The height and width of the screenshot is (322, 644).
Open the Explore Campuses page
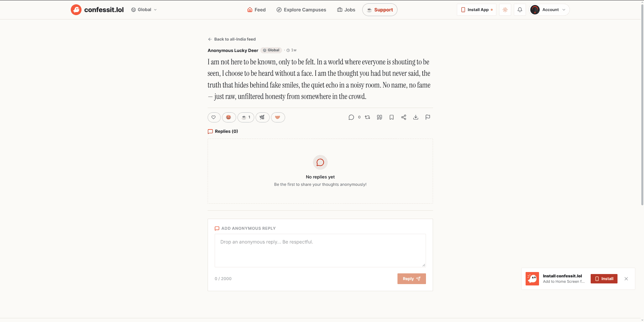tap(301, 10)
